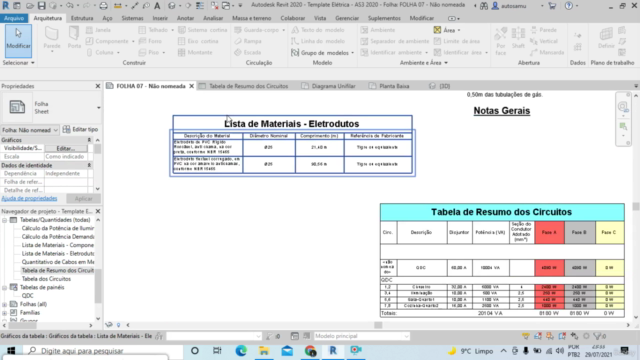Viewport: 640px width, 360px height.
Task: Click the Switch Windows icon
Action: click(x=226, y=6)
